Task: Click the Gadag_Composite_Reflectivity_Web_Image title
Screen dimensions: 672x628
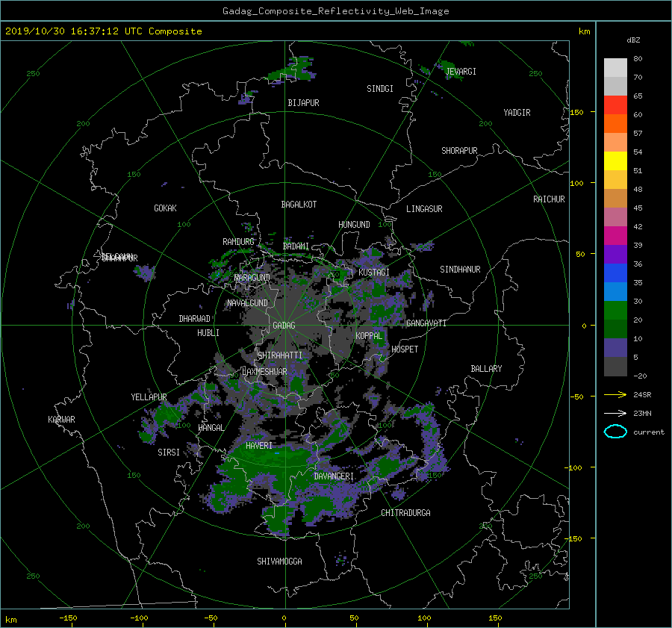Action: tap(335, 11)
